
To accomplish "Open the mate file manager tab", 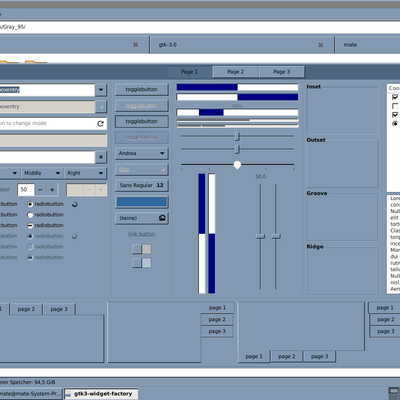I will coord(368,45).
